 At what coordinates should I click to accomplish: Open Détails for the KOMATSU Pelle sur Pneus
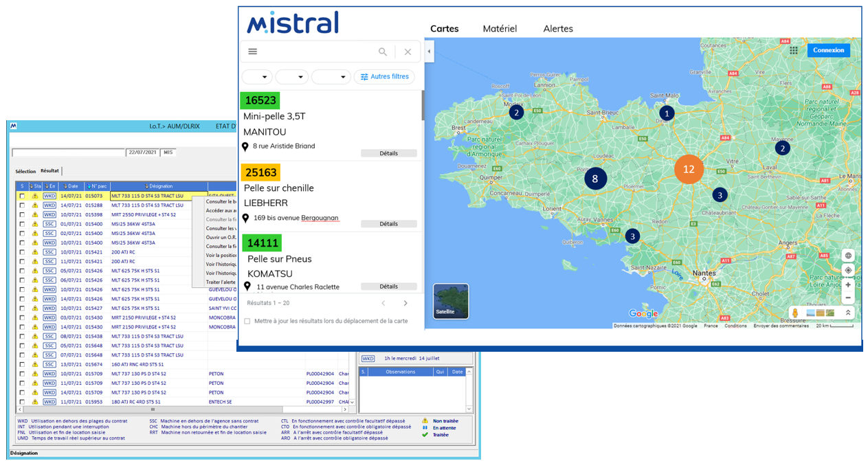pos(389,286)
